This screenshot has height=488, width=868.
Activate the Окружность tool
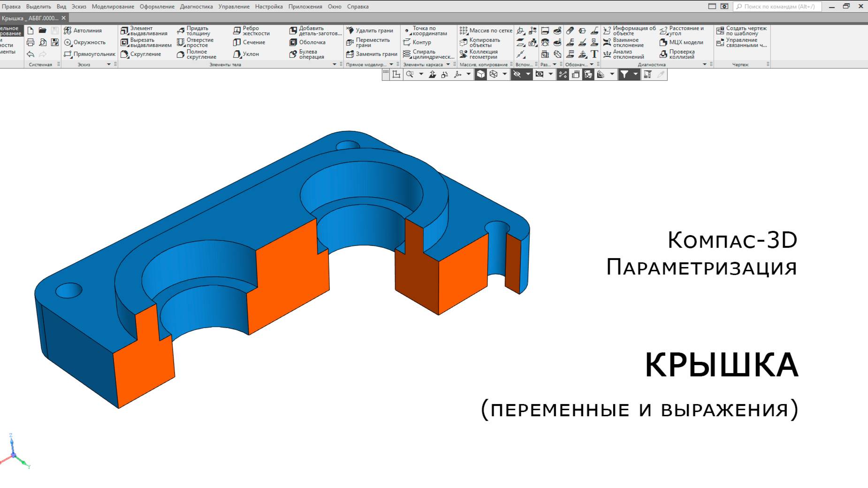coord(89,42)
